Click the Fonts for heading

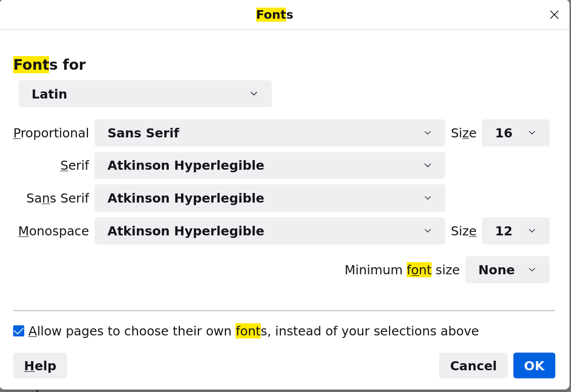coord(50,65)
